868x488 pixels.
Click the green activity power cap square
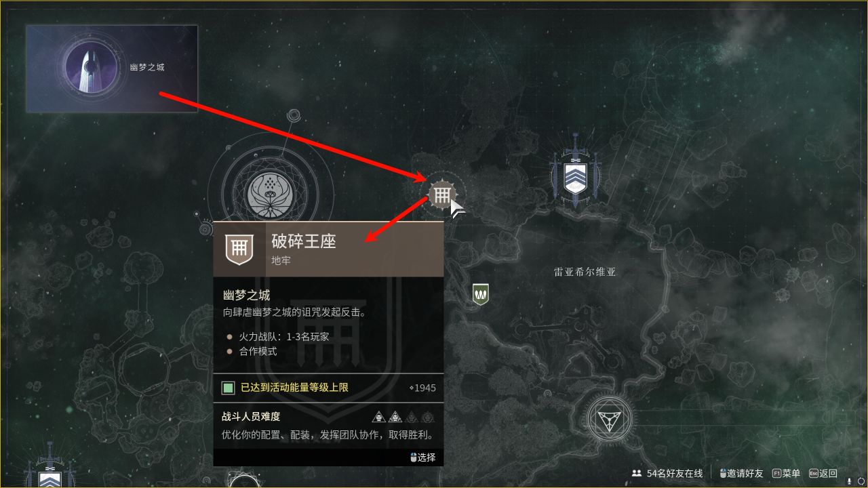(229, 388)
